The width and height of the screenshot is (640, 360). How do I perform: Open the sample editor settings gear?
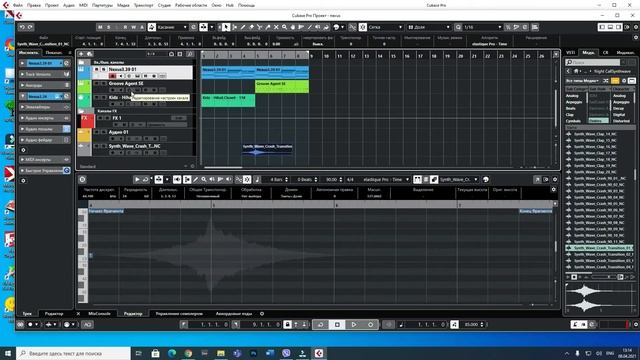click(x=555, y=180)
